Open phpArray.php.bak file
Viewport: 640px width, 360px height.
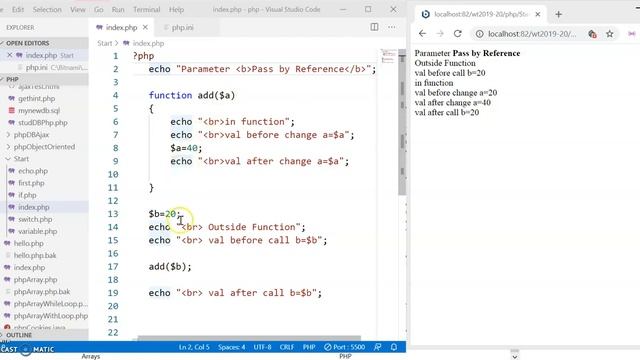(x=42, y=292)
